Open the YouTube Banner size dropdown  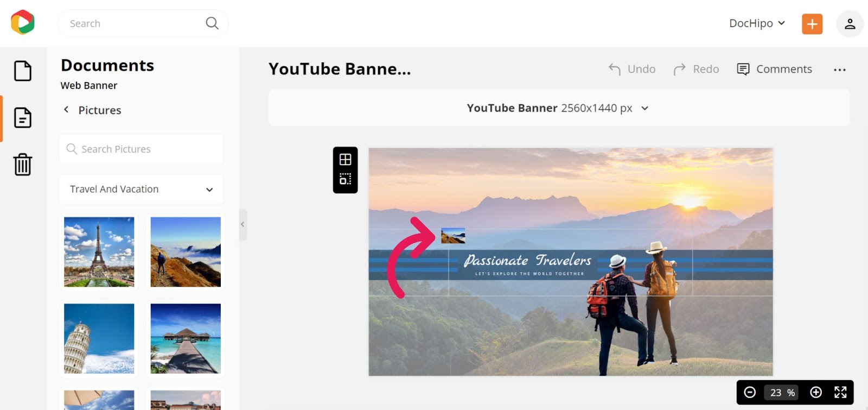pyautogui.click(x=559, y=108)
